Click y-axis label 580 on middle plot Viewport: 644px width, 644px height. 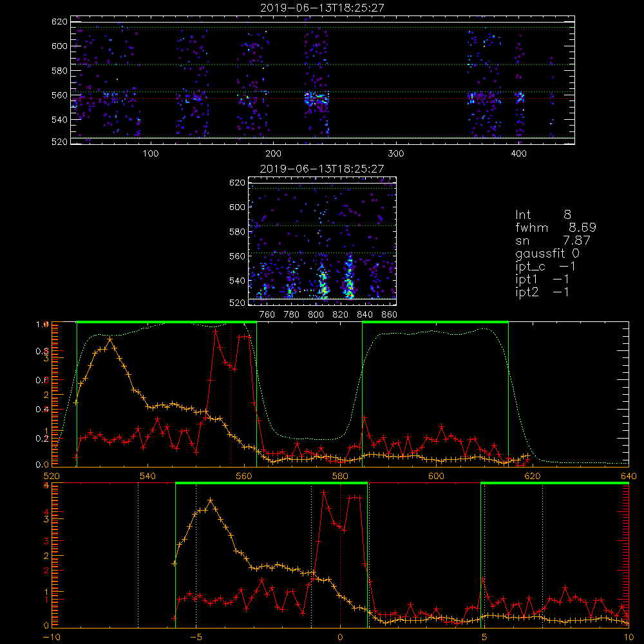238,232
